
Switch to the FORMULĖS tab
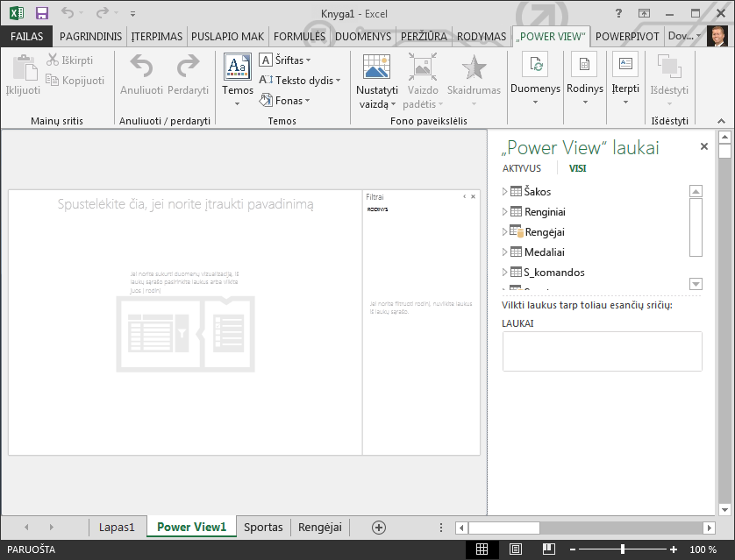pyautogui.click(x=299, y=36)
